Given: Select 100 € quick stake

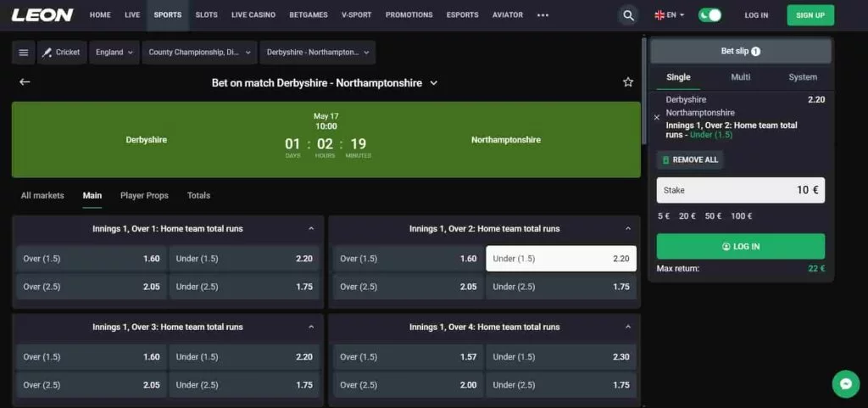Looking at the screenshot, I should 741,216.
